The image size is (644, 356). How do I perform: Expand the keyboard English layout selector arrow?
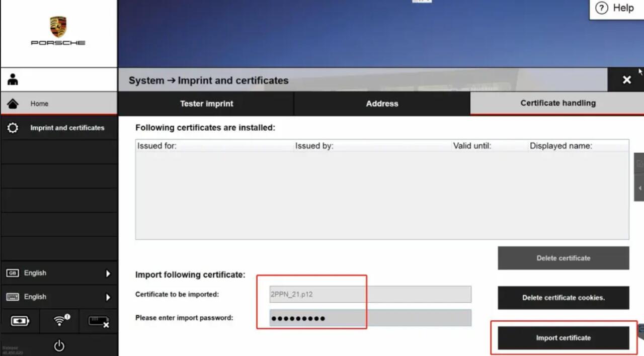[x=108, y=297]
